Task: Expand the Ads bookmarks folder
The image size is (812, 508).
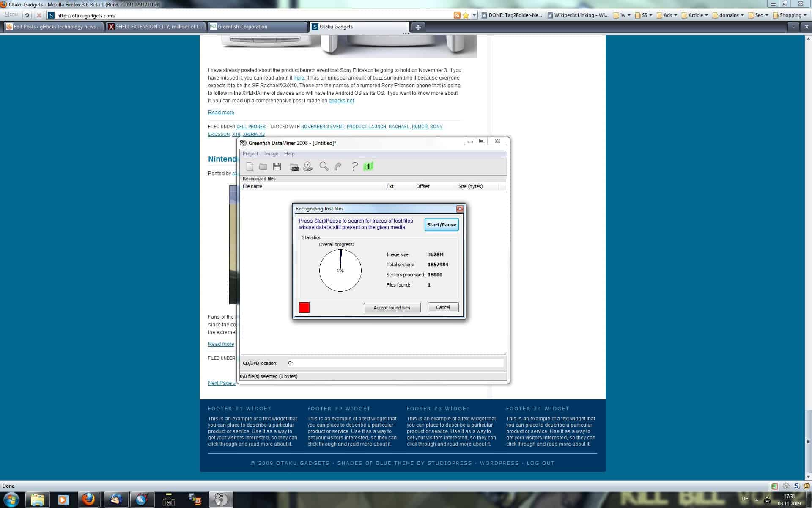Action: click(667, 15)
